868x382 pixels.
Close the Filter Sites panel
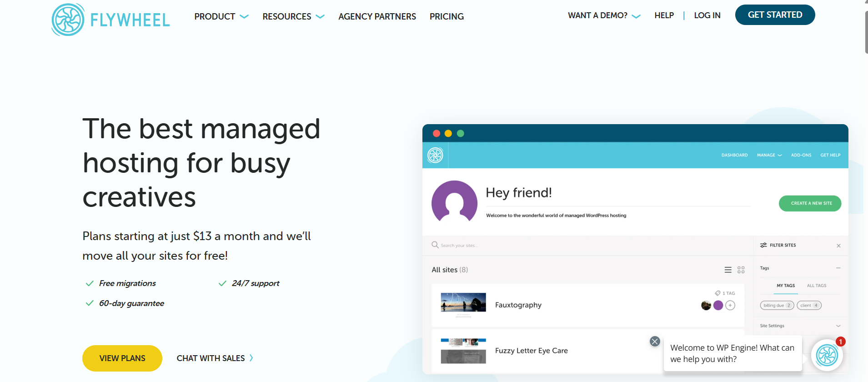tap(838, 246)
